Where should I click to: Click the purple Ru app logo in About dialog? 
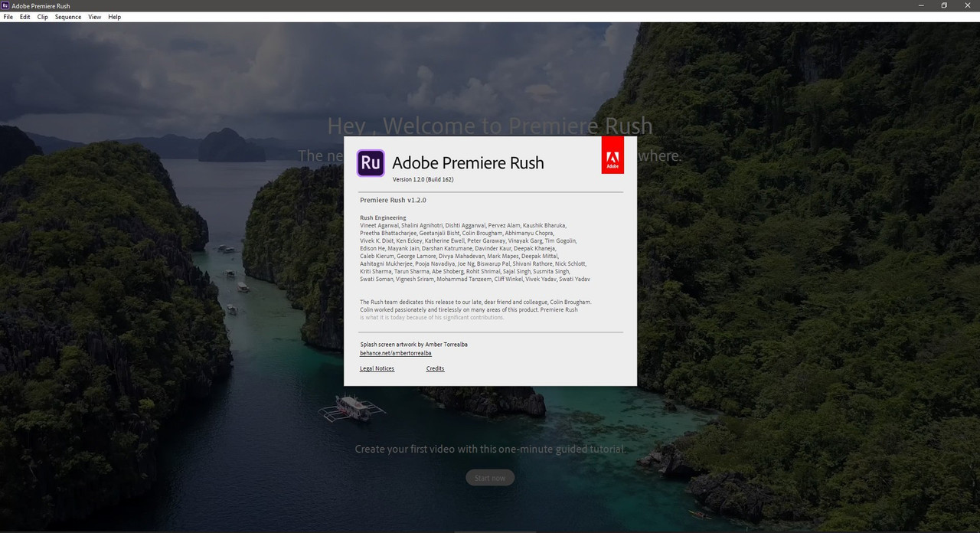(x=371, y=163)
